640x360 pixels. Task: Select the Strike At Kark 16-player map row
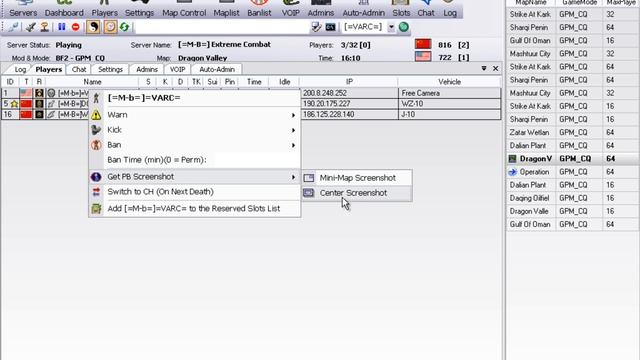(x=573, y=106)
